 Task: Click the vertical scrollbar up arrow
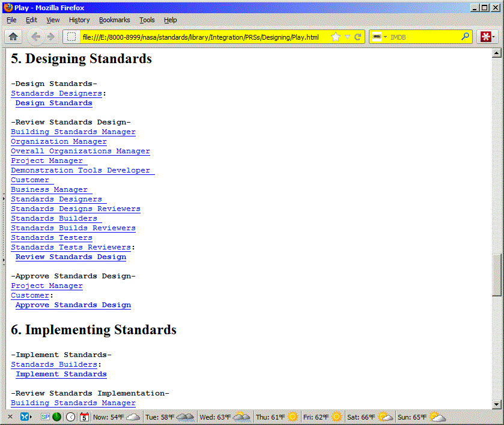(x=496, y=53)
